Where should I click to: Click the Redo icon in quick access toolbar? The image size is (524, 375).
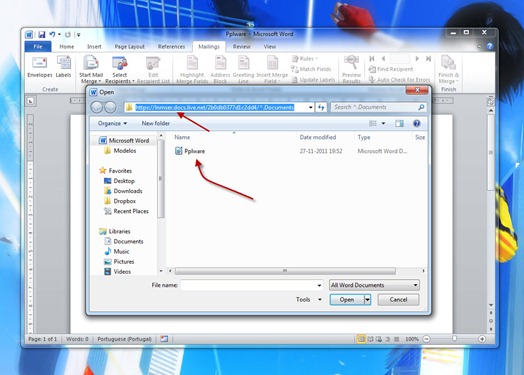coord(68,34)
